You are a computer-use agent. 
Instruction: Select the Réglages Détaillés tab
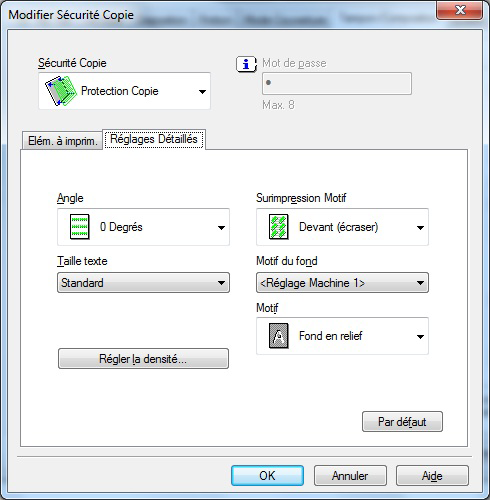coord(154,139)
